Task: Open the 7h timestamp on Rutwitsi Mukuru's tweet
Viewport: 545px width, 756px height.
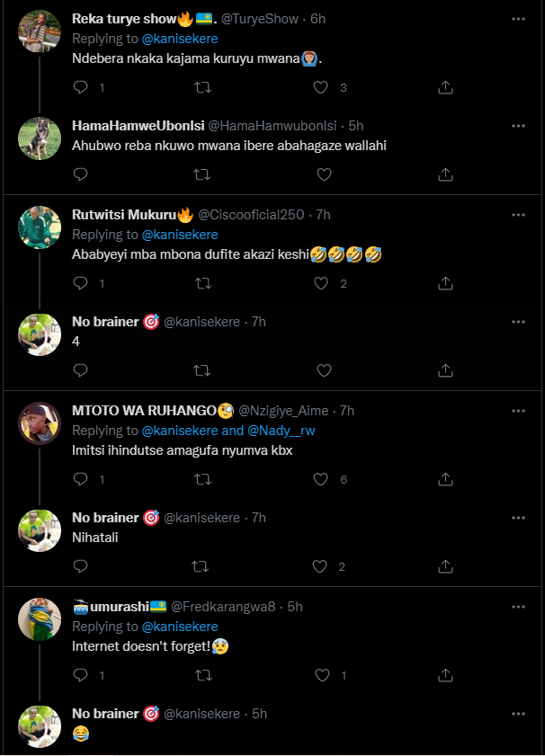Action: [x=324, y=215]
